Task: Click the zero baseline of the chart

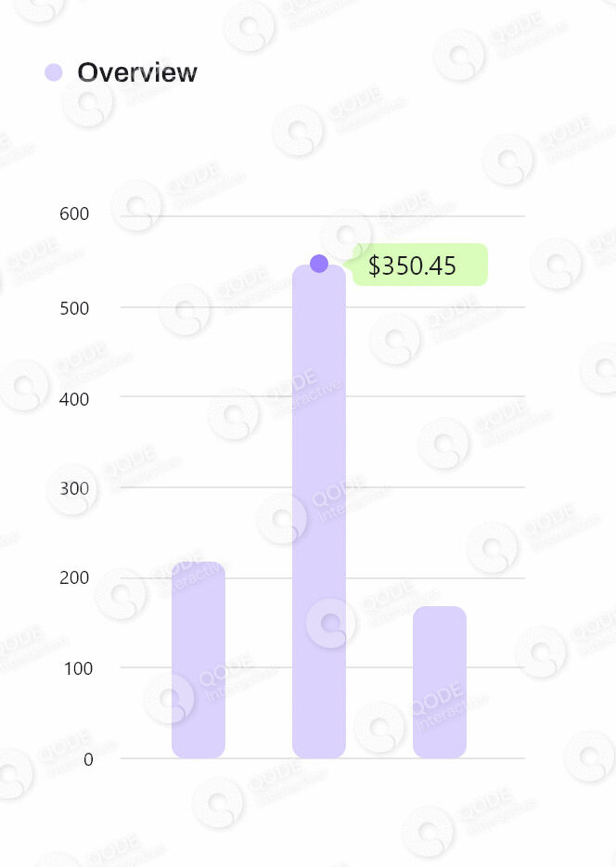Action: coord(260,758)
